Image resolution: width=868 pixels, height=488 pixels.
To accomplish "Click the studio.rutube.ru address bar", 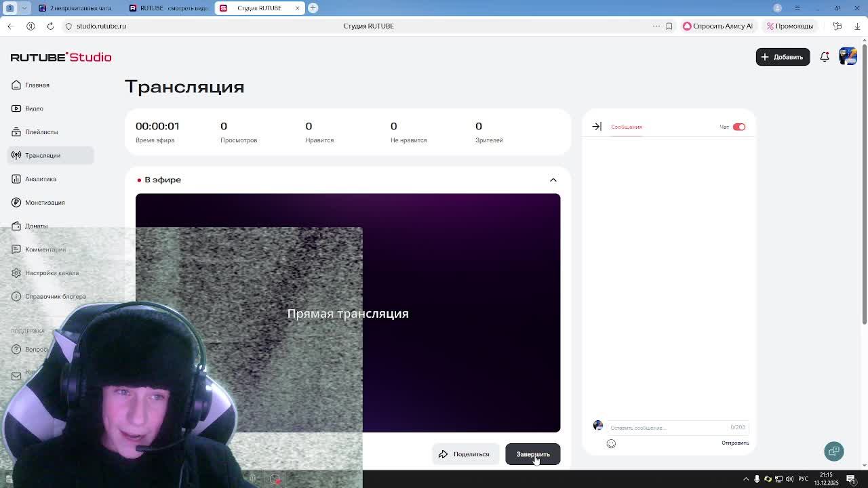I will click(101, 26).
